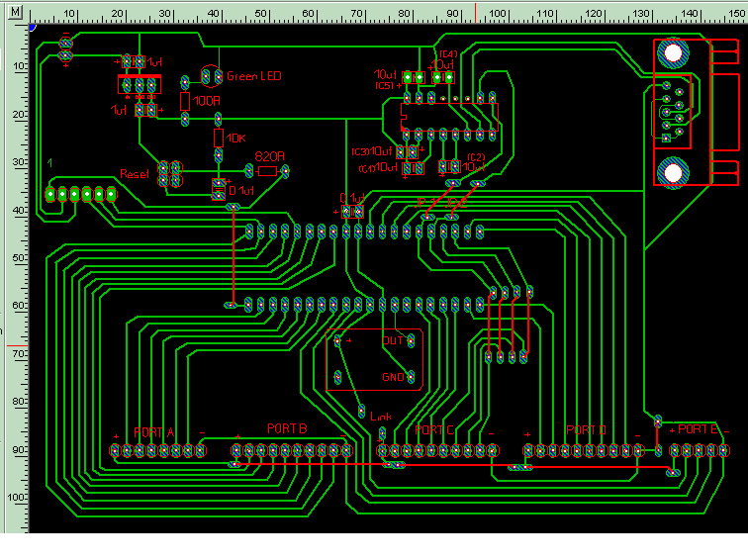Select the (C5) capacitor label
This screenshot has width=748, height=560.
coord(385,86)
